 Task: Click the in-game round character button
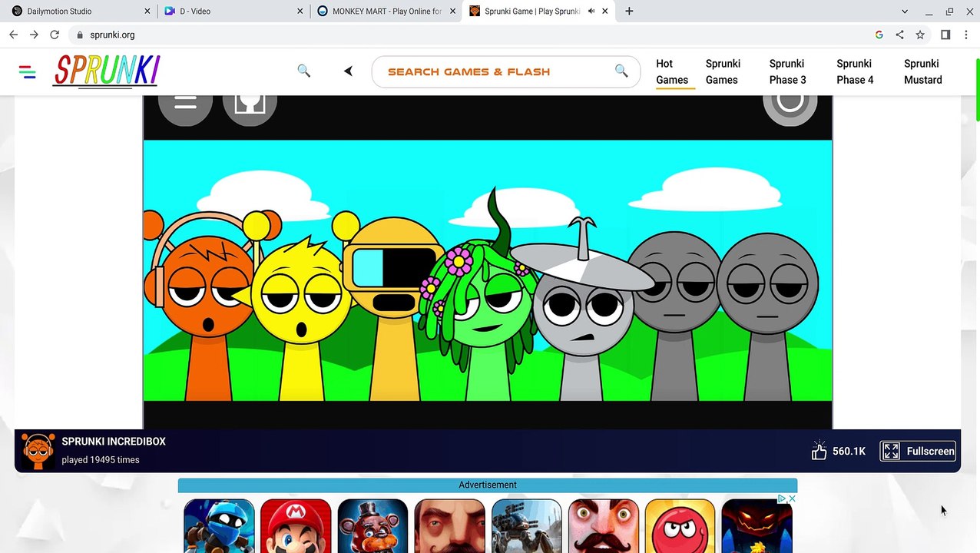250,102
